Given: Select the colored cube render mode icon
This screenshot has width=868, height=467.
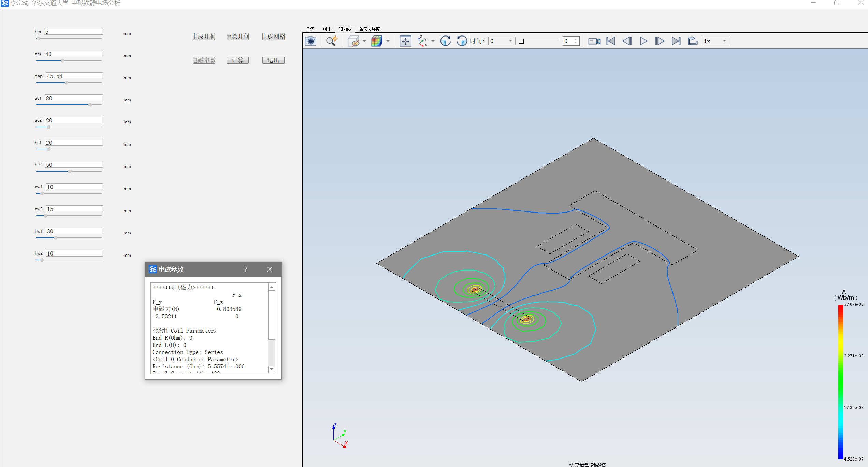Looking at the screenshot, I should point(377,41).
